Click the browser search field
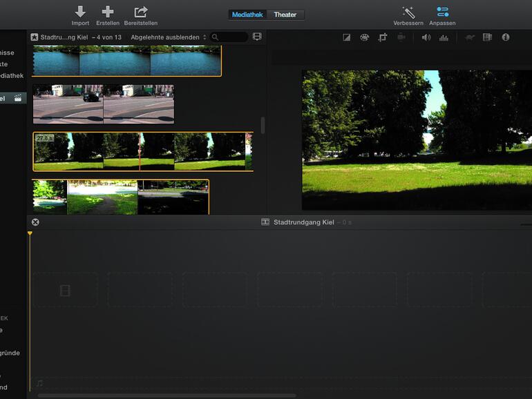 [231, 37]
